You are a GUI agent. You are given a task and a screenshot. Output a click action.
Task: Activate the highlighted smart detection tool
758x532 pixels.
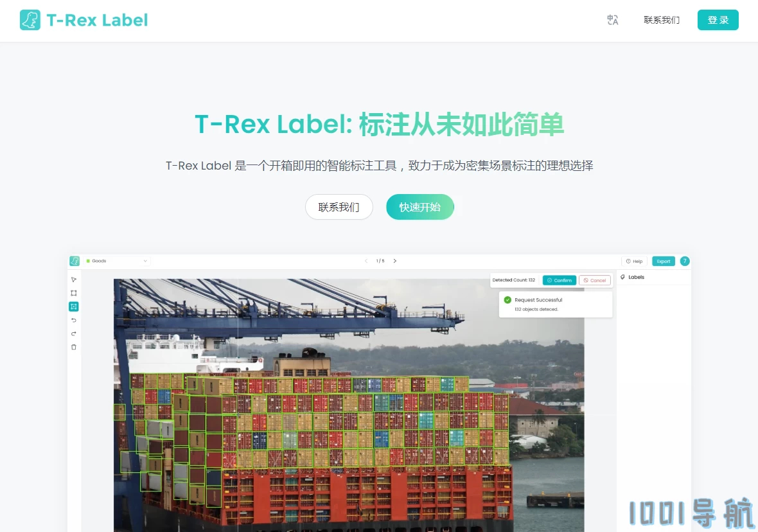point(73,306)
